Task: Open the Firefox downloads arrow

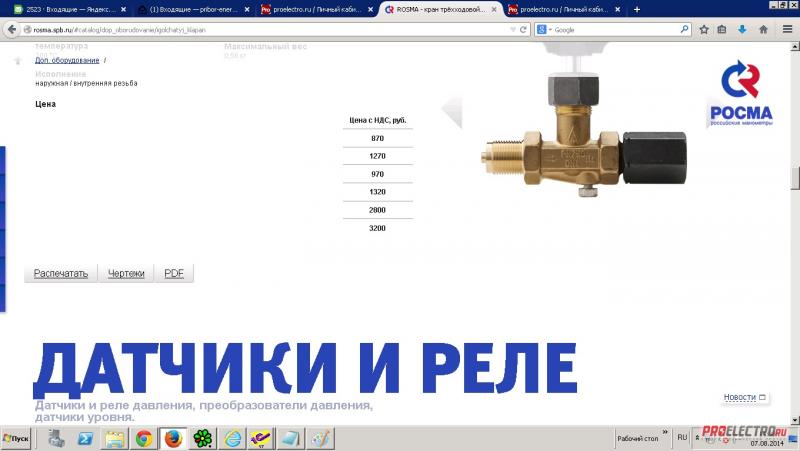Action: tap(742, 30)
